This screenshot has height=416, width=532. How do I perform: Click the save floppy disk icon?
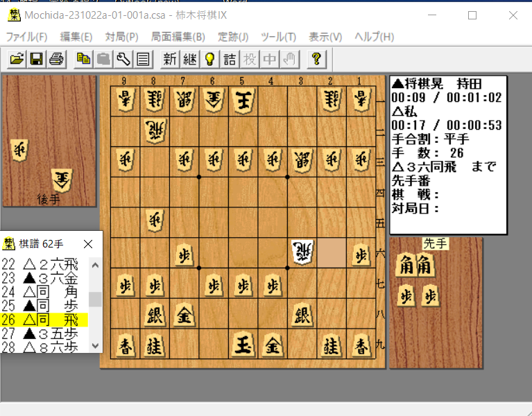click(36, 60)
